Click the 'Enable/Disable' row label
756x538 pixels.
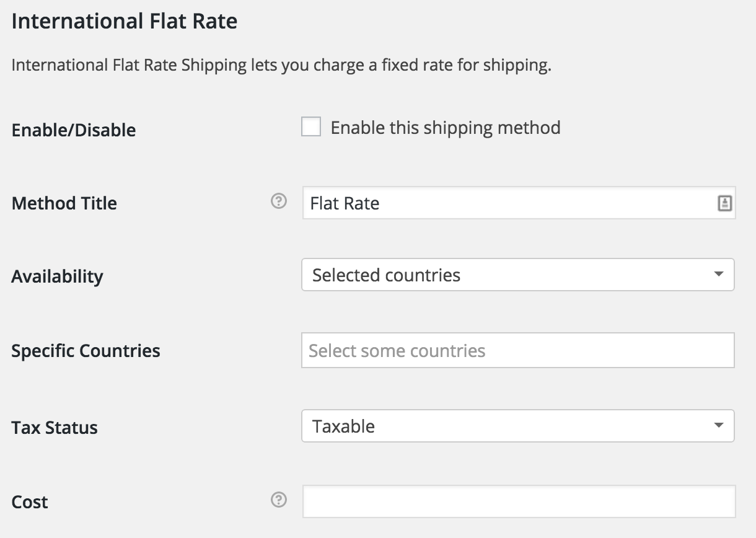[74, 130]
